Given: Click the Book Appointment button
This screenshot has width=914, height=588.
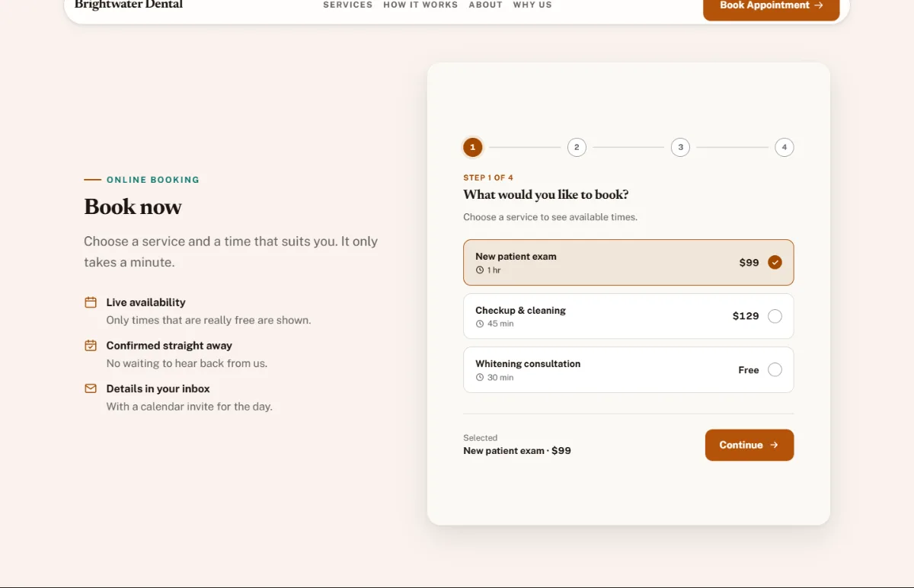Looking at the screenshot, I should [772, 6].
